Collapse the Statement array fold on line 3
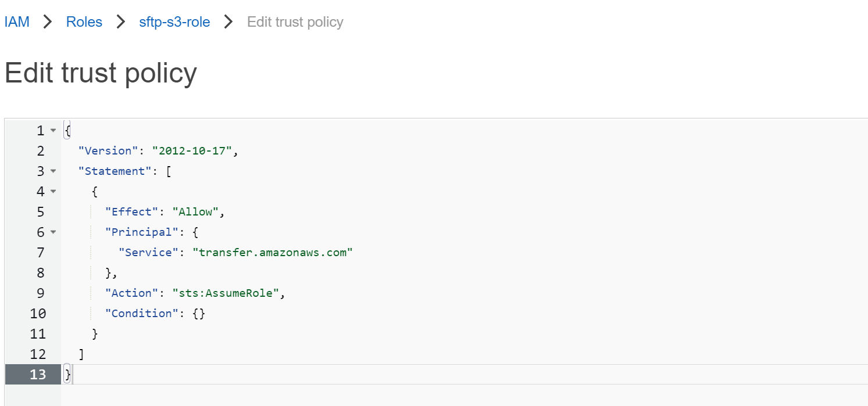Image resolution: width=868 pixels, height=406 pixels. (53, 171)
